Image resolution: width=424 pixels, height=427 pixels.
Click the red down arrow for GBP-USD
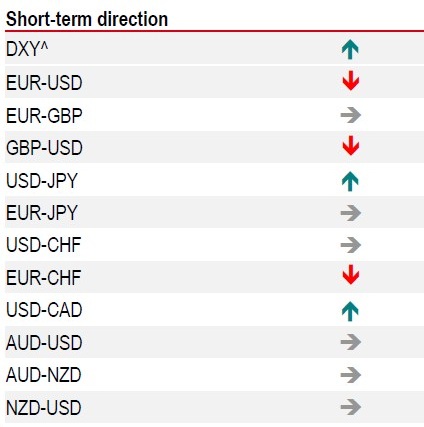(351, 146)
